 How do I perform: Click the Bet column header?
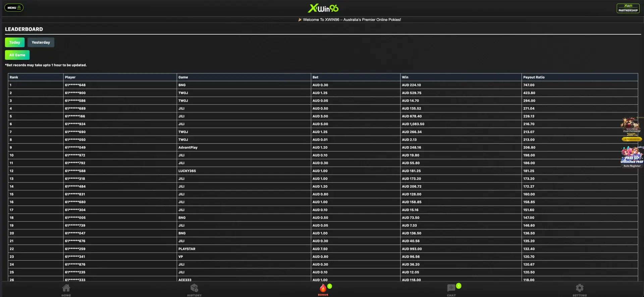tap(356, 77)
